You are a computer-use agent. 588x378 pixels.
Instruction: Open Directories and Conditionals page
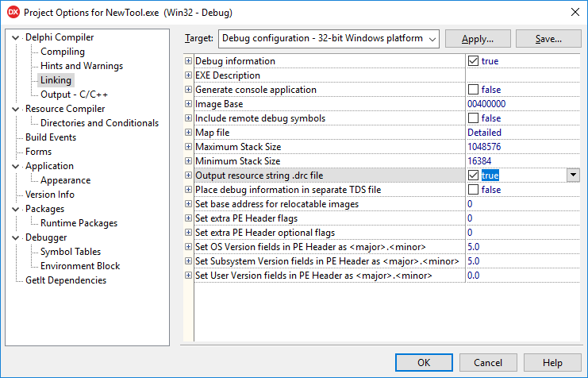tap(99, 123)
